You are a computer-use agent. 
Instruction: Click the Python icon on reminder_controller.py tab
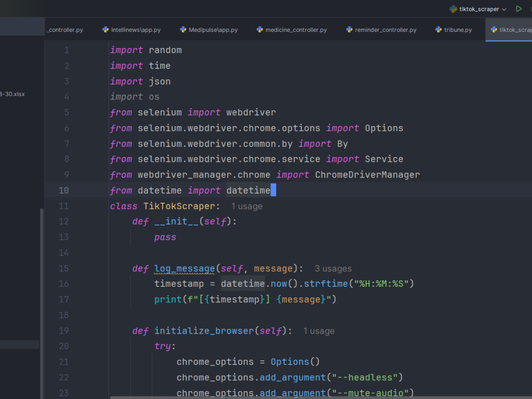coord(349,29)
